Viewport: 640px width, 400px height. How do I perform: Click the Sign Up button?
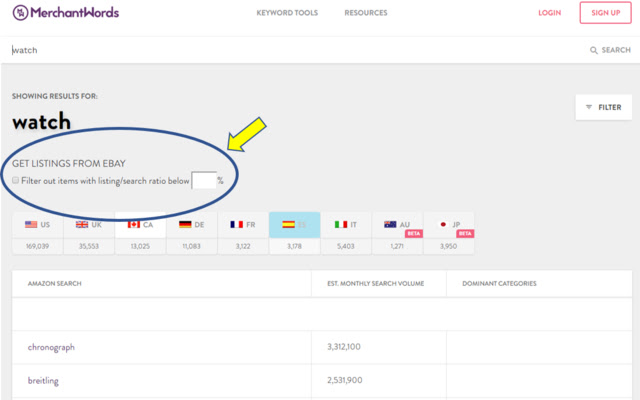point(605,13)
